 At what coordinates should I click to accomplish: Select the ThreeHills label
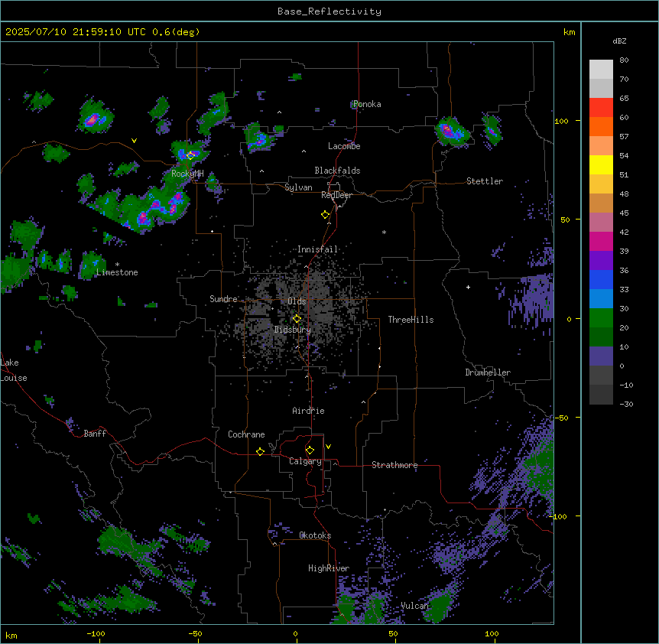click(x=411, y=320)
